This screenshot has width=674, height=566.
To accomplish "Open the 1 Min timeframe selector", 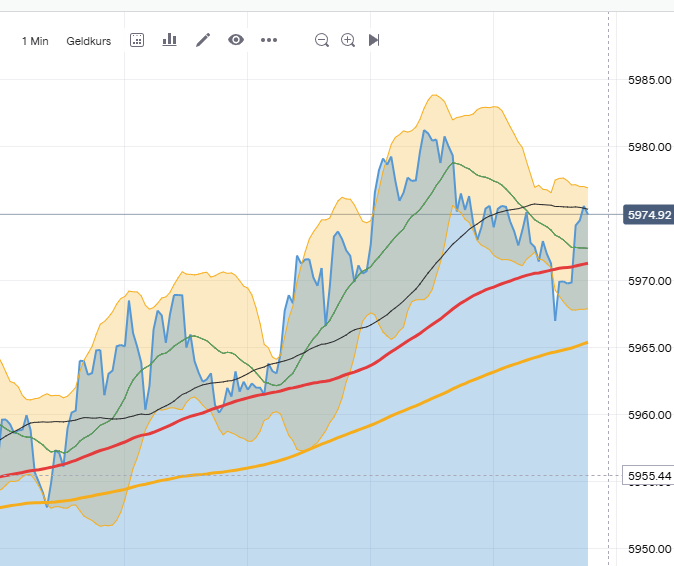I will coord(35,41).
